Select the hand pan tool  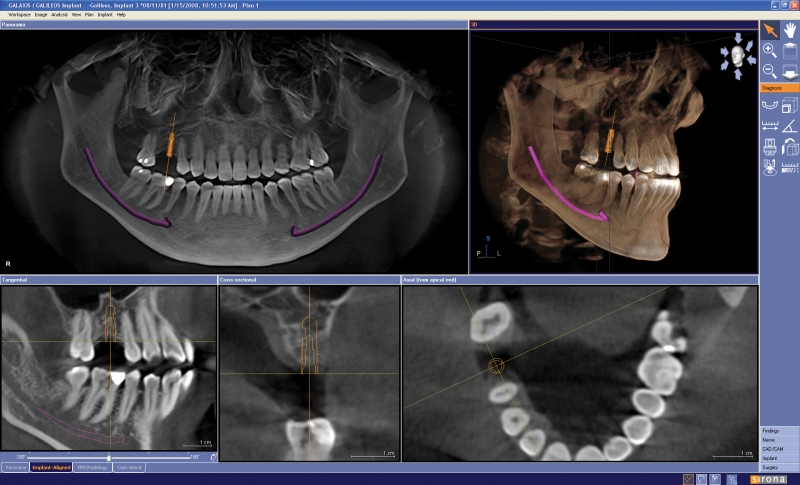pos(790,31)
